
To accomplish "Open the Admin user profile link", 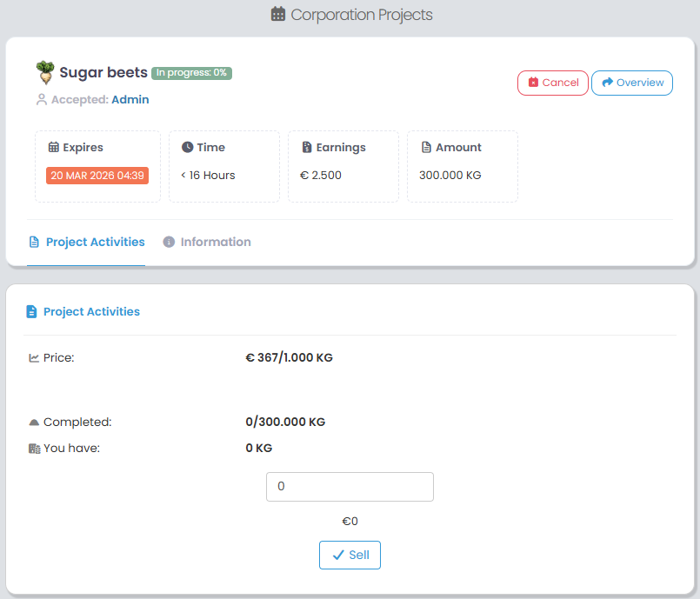I will pyautogui.click(x=130, y=100).
